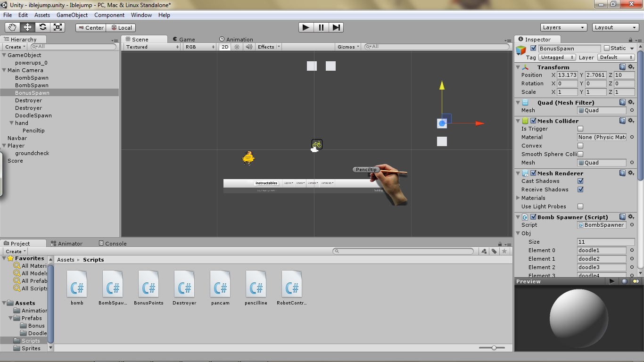Click the Pause button
The width and height of the screenshot is (644, 362).
[x=321, y=27]
